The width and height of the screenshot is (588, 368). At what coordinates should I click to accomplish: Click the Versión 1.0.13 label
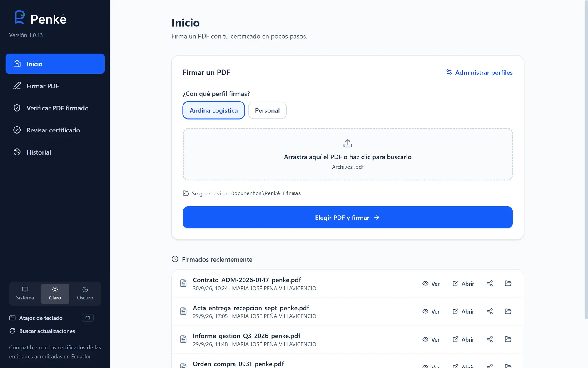point(26,35)
